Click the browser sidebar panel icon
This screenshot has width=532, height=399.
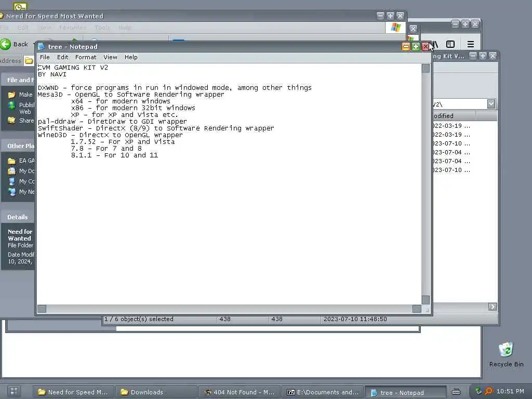tap(450, 44)
